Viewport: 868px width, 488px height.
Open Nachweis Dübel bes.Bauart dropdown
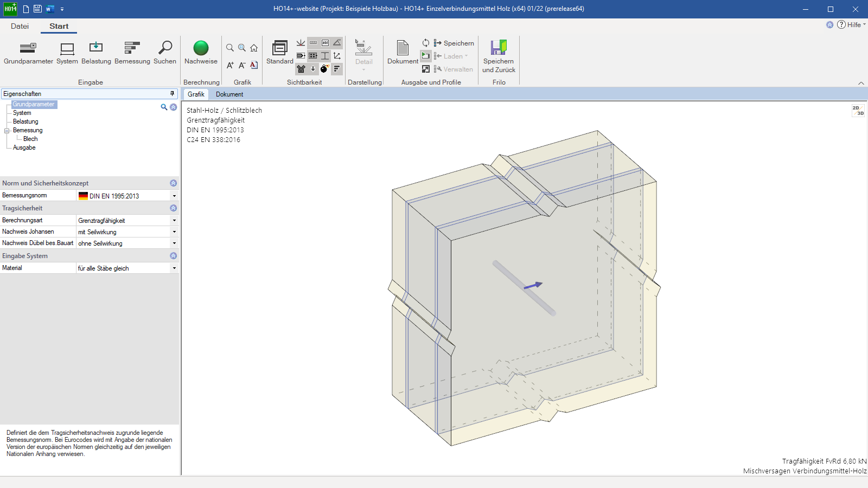point(174,243)
